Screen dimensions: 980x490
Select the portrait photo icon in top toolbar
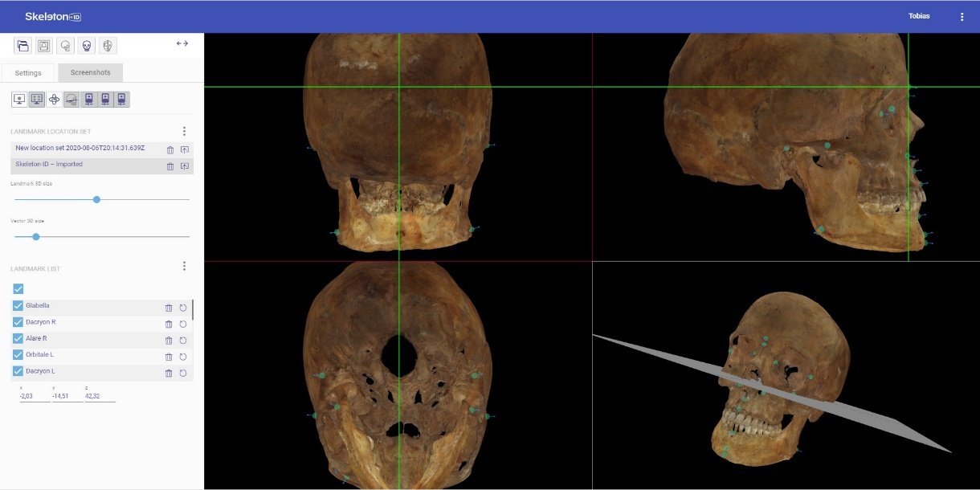44,46
